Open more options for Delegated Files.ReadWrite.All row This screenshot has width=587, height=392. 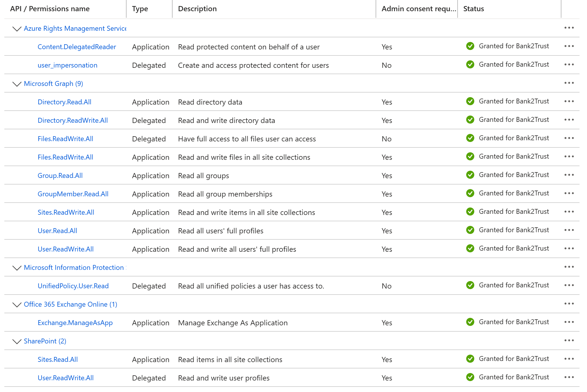tap(569, 138)
